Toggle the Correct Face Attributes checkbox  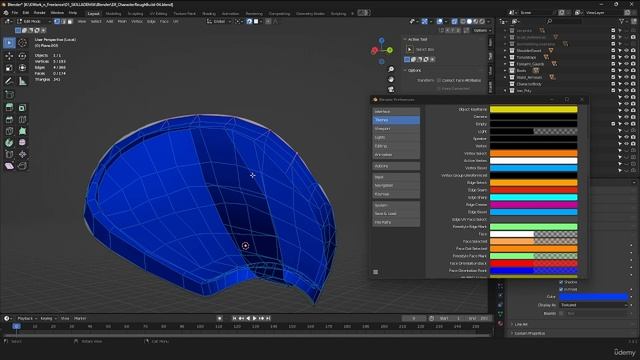[x=439, y=80]
